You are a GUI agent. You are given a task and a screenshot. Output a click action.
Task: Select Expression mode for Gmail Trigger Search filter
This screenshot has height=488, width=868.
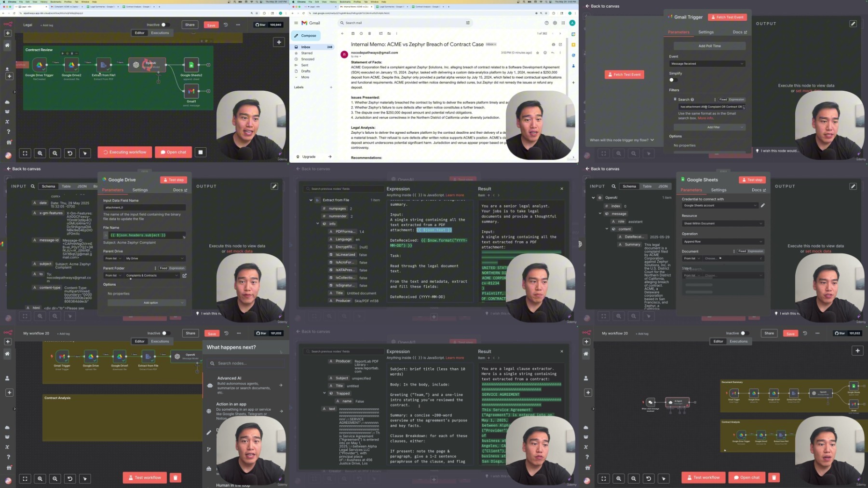736,99
